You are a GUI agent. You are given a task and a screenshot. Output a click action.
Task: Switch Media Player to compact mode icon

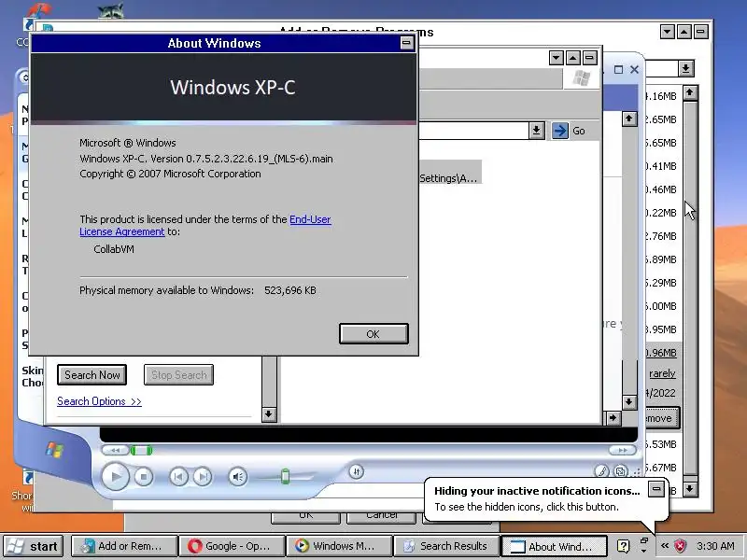click(621, 471)
